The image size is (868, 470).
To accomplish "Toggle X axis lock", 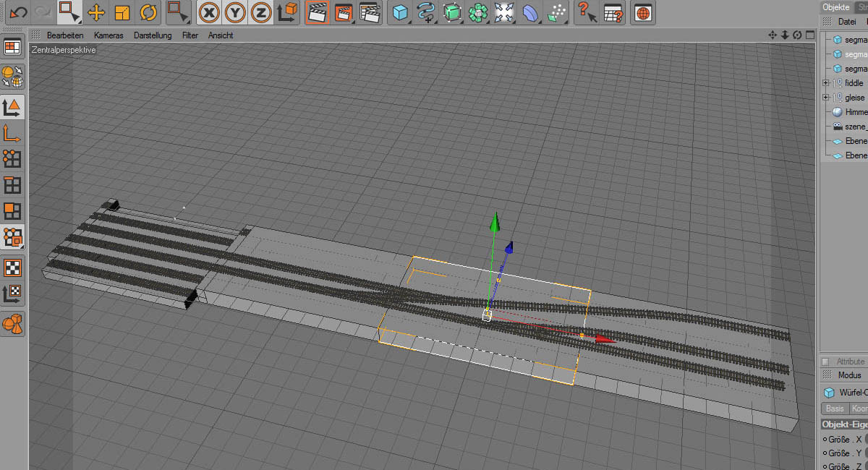I will click(210, 12).
